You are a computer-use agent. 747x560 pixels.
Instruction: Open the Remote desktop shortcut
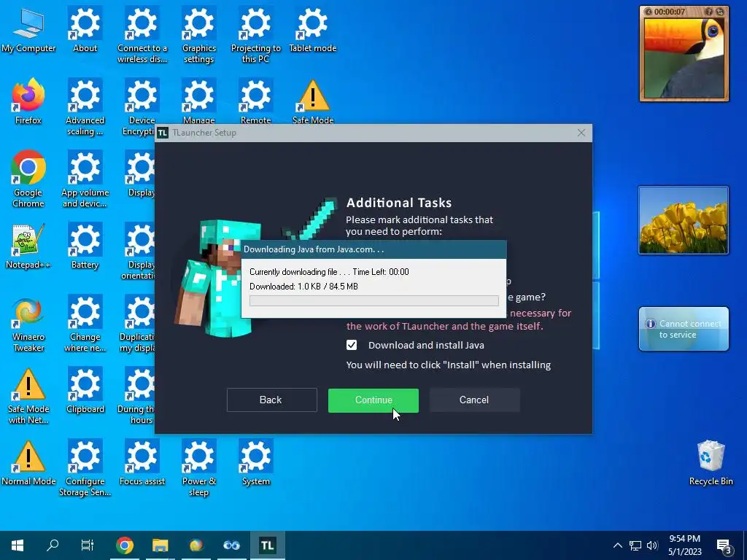coord(256,101)
